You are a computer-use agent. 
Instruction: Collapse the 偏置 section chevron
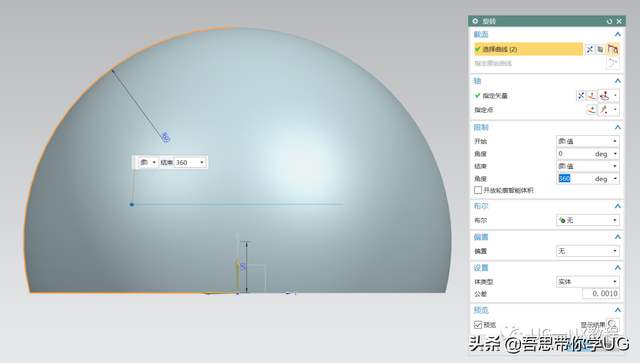pyautogui.click(x=618, y=237)
